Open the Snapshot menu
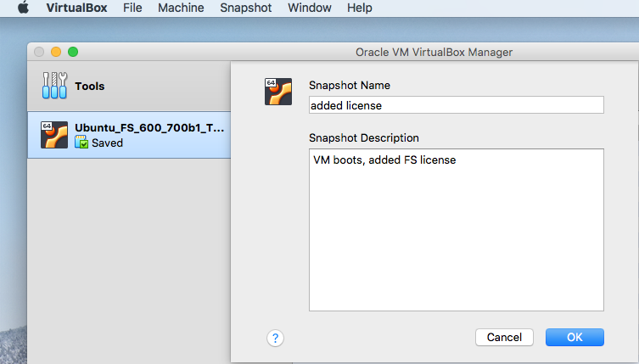The image size is (639, 364). pos(245,8)
